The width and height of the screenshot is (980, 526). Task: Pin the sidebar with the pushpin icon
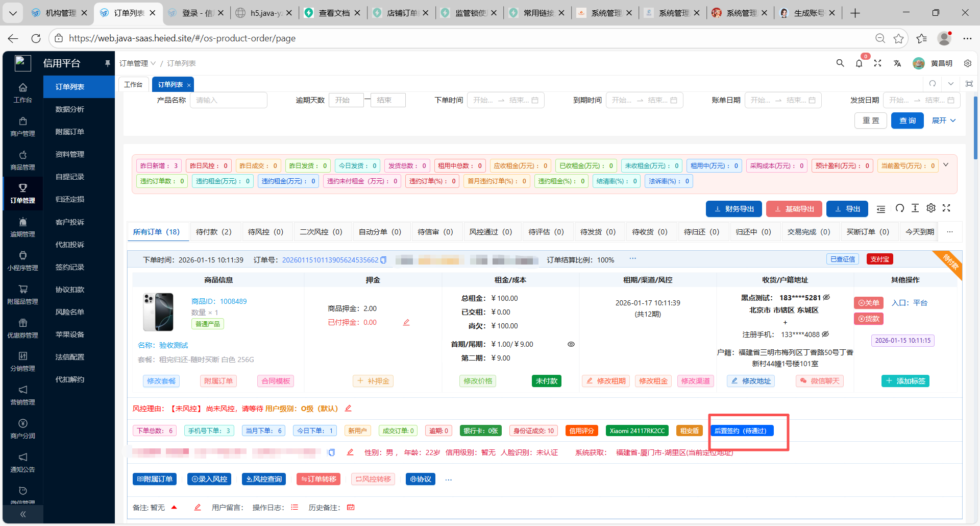coord(107,63)
